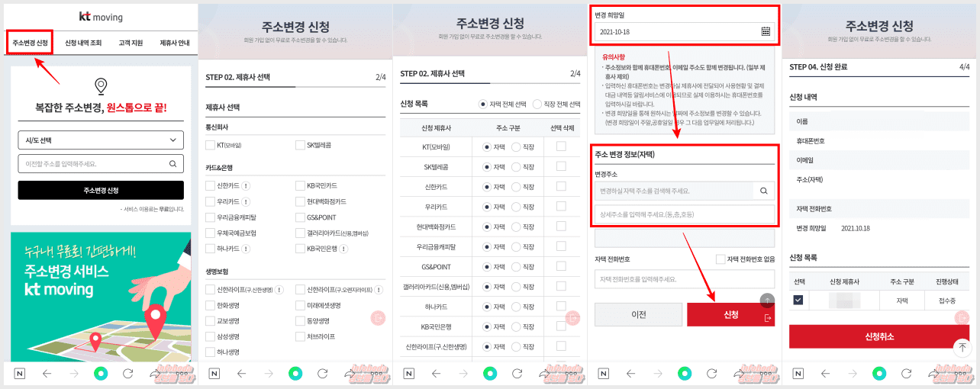Switch to 제휴사 안내 tab
Screen dimensions: 980x389
[x=174, y=43]
